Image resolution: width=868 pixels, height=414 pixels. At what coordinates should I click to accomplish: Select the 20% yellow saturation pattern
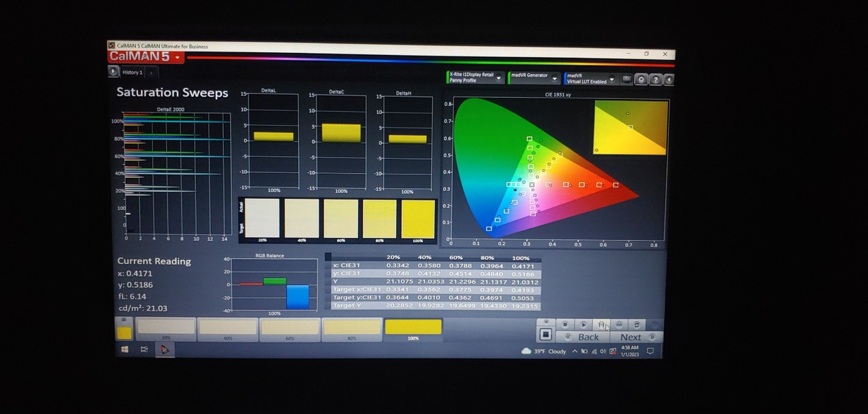click(x=166, y=328)
